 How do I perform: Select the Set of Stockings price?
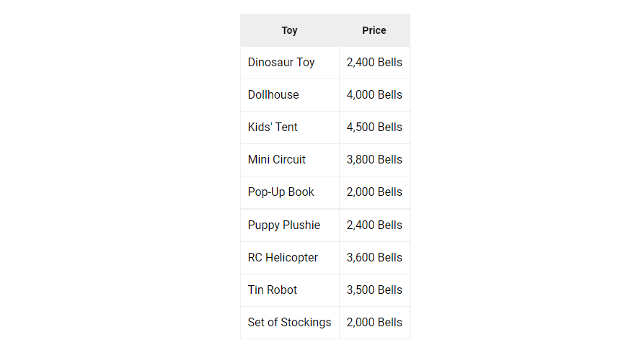coord(374,323)
